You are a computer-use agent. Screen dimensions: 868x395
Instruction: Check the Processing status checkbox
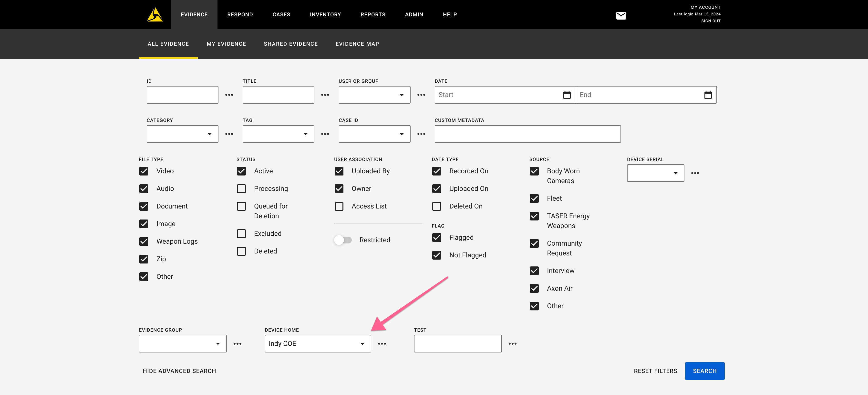click(x=241, y=188)
